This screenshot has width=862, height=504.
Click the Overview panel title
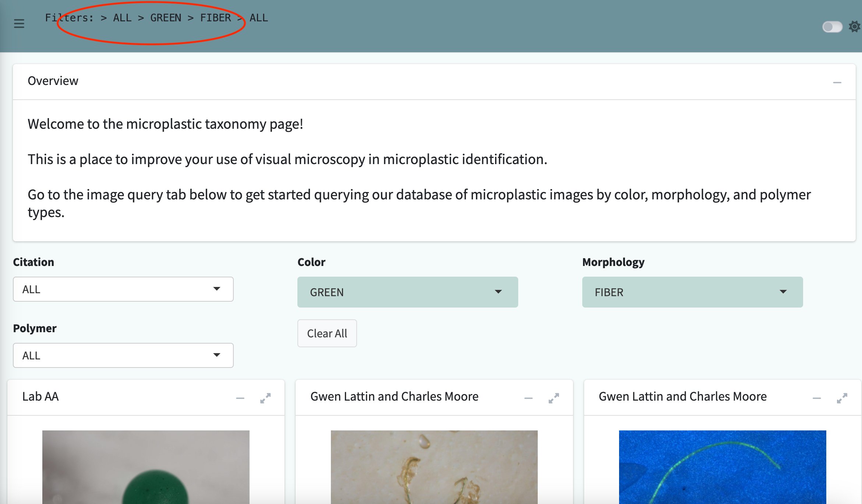click(x=53, y=81)
